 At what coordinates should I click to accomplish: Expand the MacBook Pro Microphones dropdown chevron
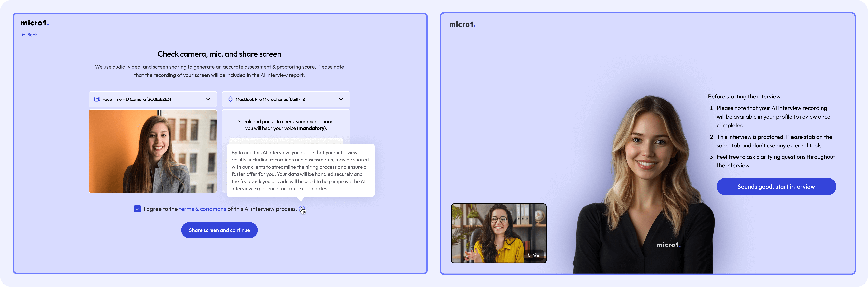coord(341,99)
